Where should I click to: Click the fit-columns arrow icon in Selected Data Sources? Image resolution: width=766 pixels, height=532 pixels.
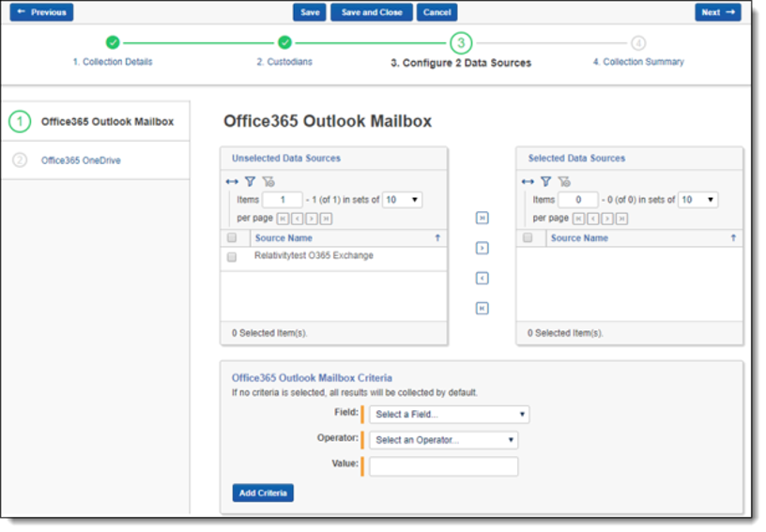point(528,182)
